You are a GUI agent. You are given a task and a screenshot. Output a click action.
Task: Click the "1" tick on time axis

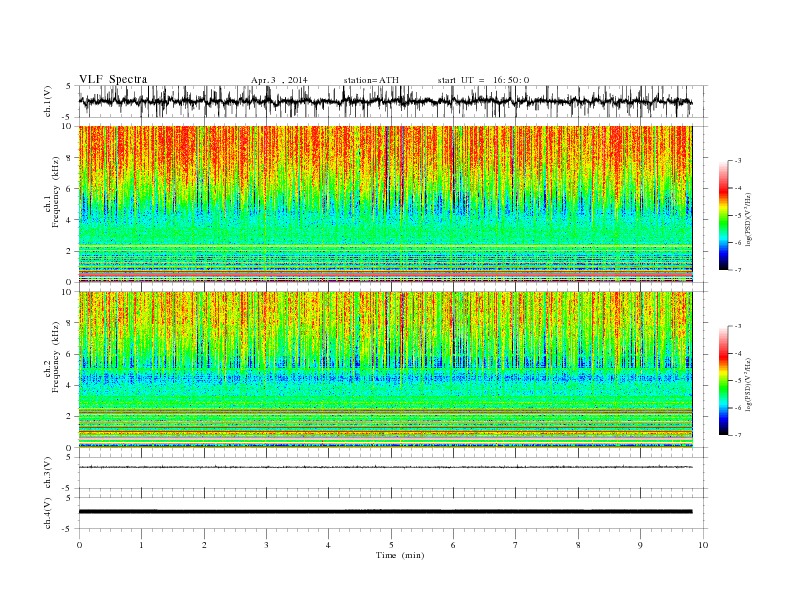coord(142,545)
